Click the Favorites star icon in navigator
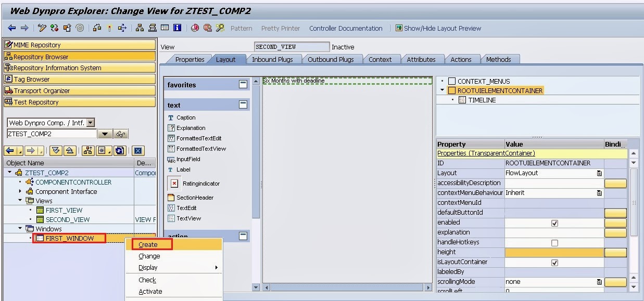Viewport: 644px width, 301px height. coord(103,151)
